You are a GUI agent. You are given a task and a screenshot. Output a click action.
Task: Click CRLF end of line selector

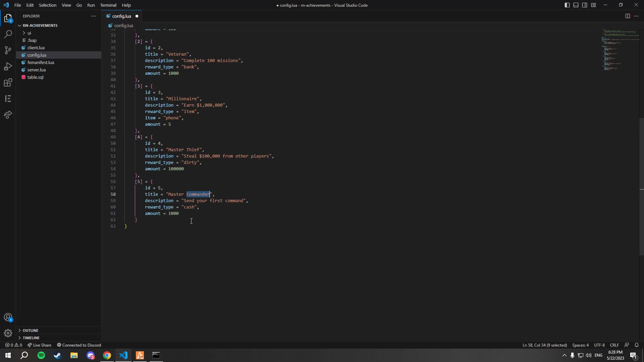[614, 345]
